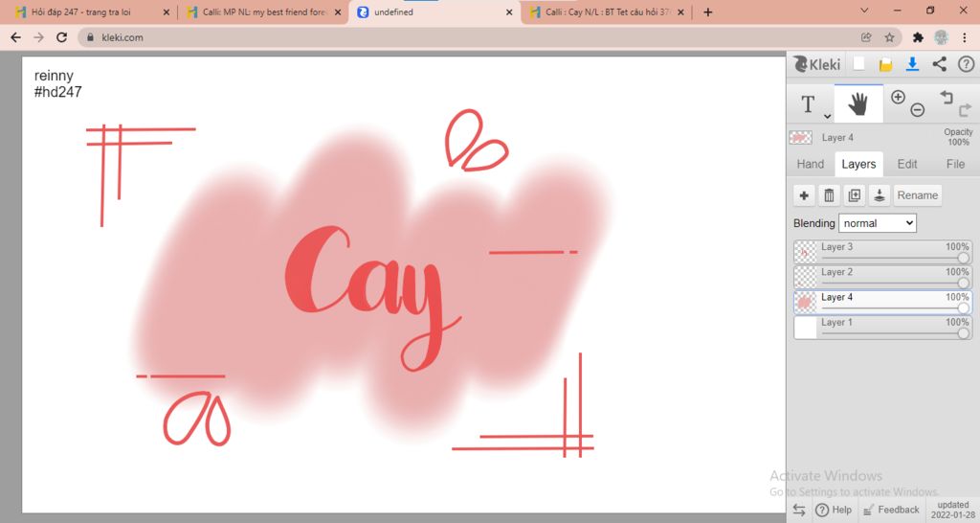Select Layer 4 in the layers list
980x523 pixels.
click(x=882, y=302)
